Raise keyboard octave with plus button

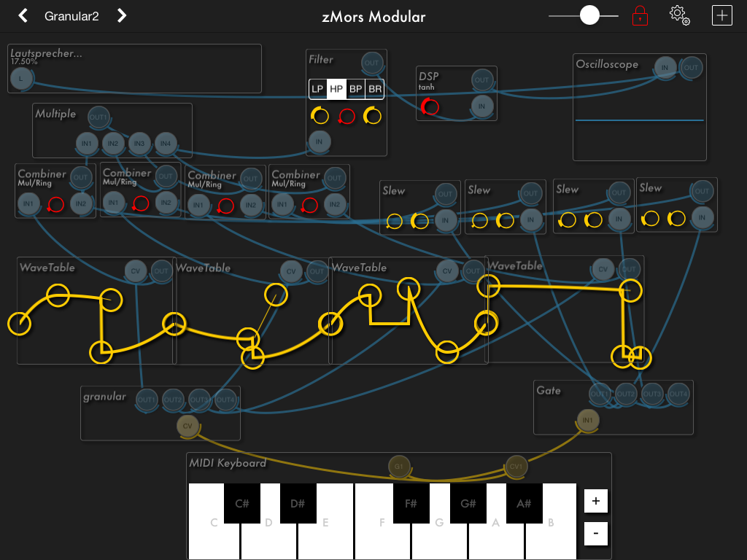(595, 501)
